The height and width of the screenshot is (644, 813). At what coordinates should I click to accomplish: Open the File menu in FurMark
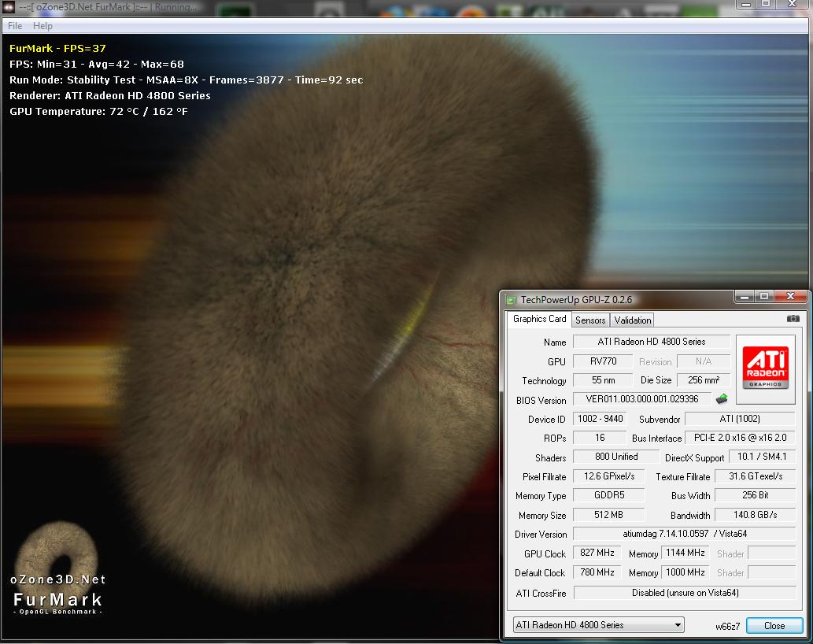tap(14, 26)
